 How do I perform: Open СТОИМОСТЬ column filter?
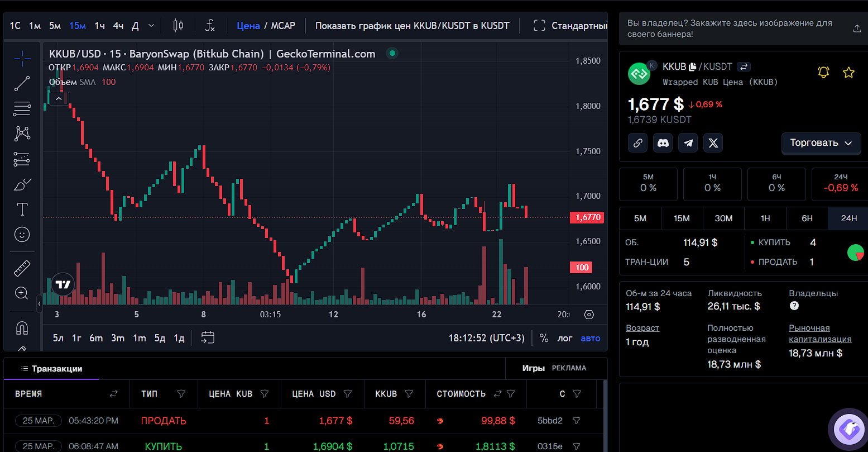point(511,394)
